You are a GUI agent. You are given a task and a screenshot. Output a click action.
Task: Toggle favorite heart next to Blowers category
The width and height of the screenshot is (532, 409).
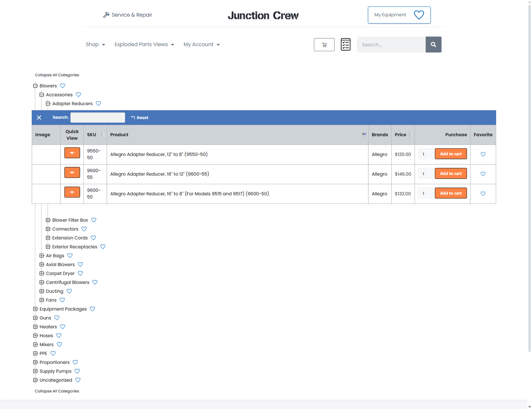tap(63, 86)
